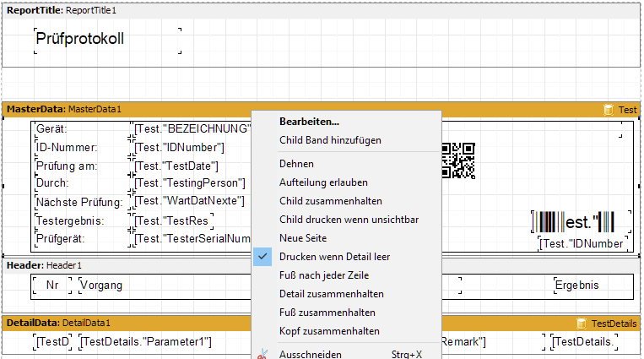Select the QR code object
This screenshot has height=359, width=644.
pos(457,160)
